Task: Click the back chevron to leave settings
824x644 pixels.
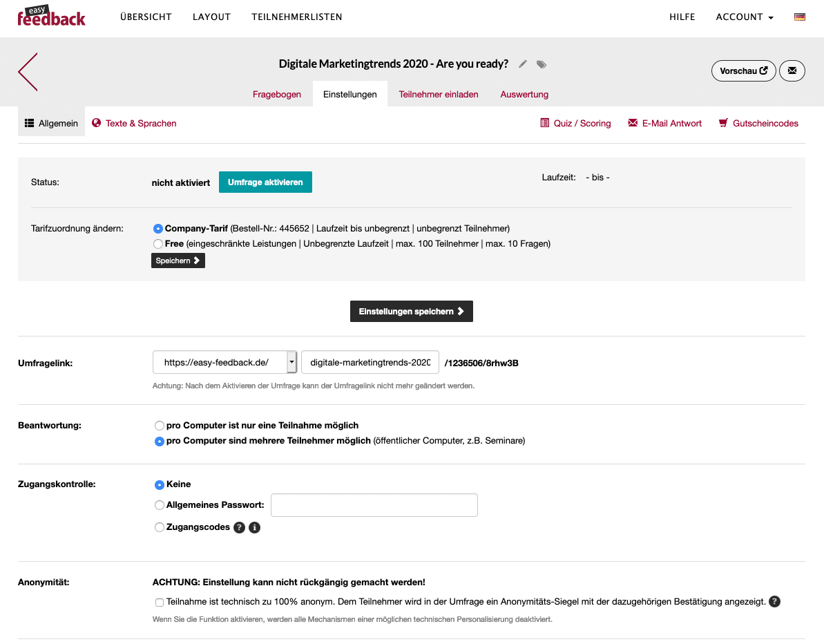Action: [28, 72]
